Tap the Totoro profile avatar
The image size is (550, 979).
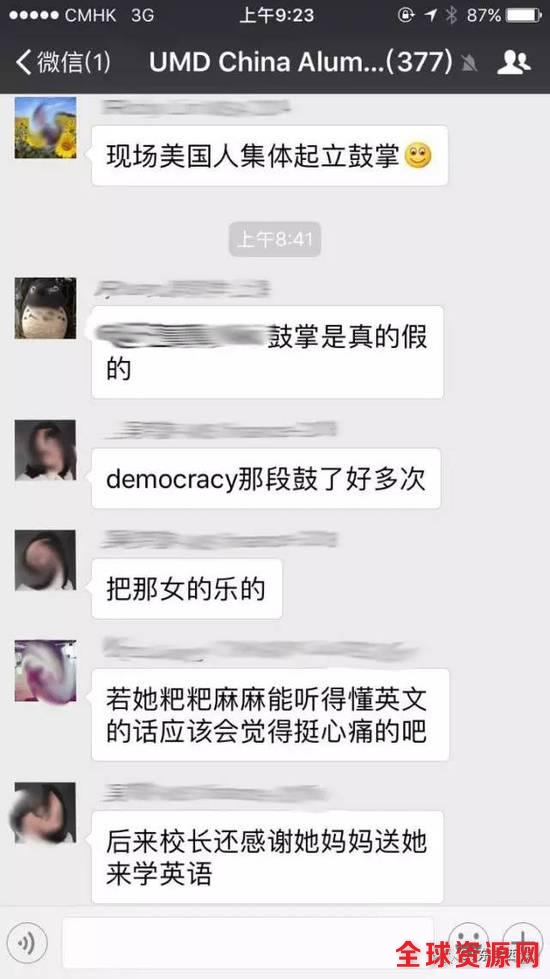pos(46,308)
